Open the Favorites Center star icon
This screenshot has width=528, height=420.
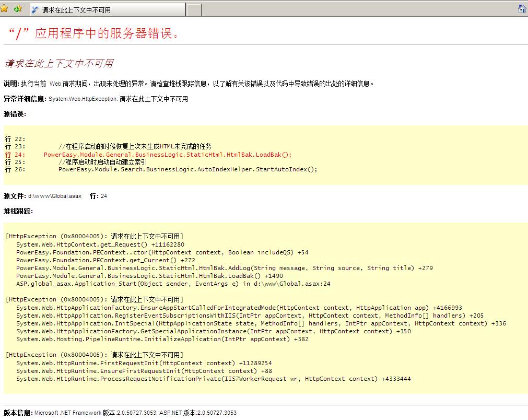click(5, 9)
